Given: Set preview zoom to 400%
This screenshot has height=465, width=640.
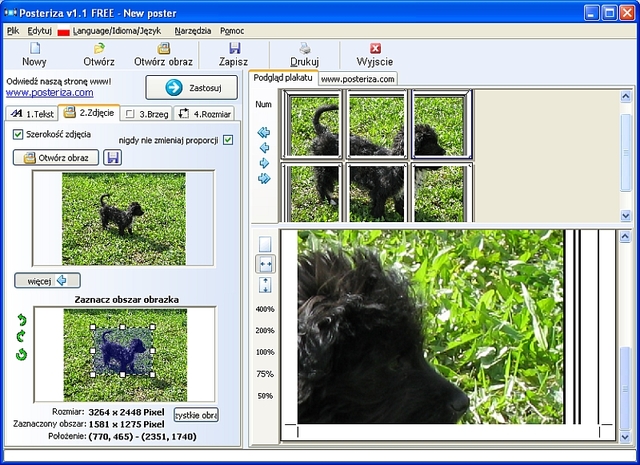Looking at the screenshot, I should pyautogui.click(x=265, y=309).
